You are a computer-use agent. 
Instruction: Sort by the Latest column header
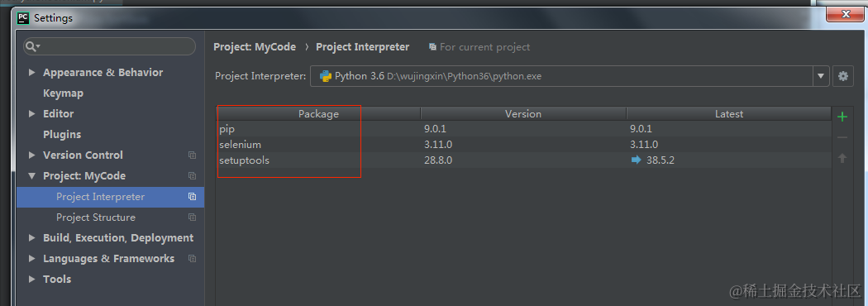click(728, 114)
